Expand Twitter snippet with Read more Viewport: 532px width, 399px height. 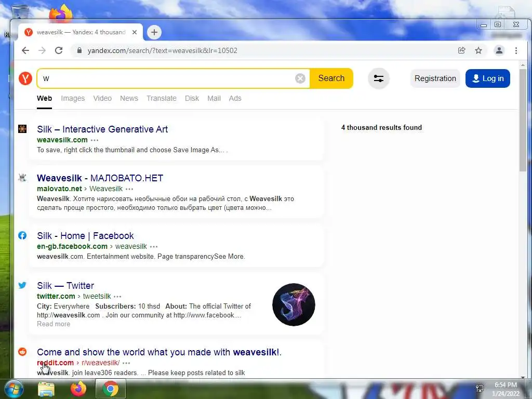pos(54,324)
